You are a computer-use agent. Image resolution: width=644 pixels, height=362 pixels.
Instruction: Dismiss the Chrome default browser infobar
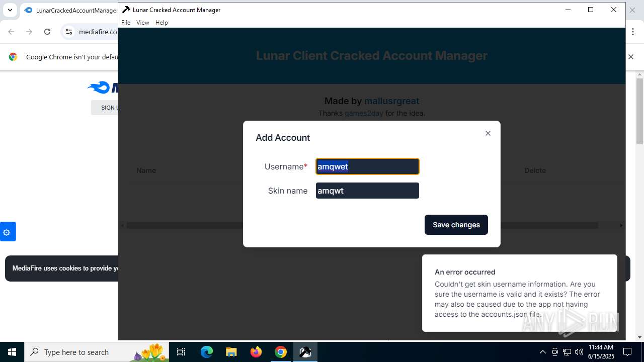(631, 57)
